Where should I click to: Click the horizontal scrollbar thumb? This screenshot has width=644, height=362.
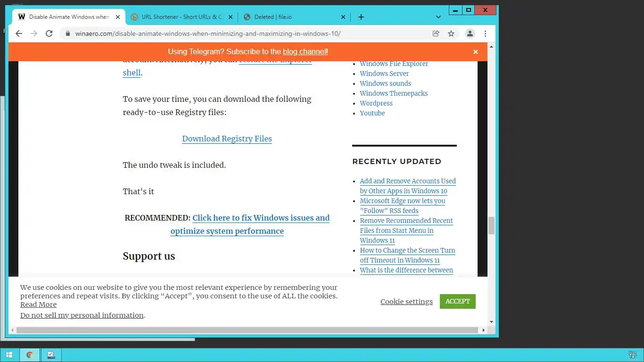[x=247, y=330]
